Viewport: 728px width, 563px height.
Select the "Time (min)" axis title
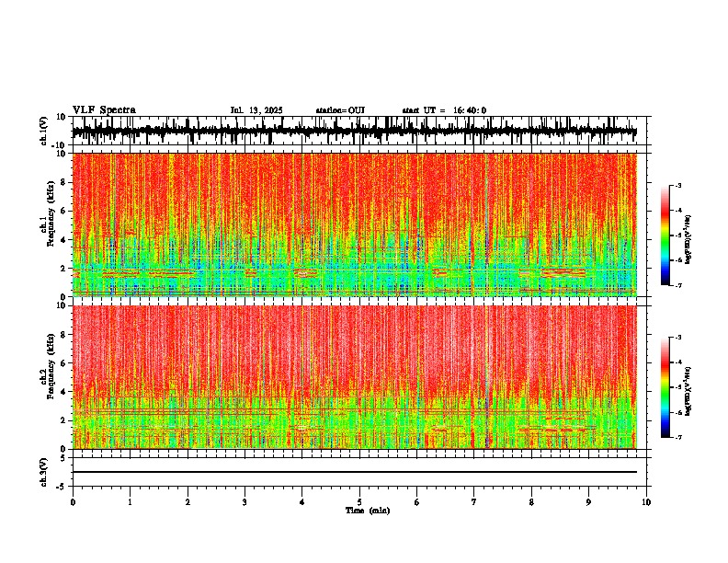click(368, 511)
